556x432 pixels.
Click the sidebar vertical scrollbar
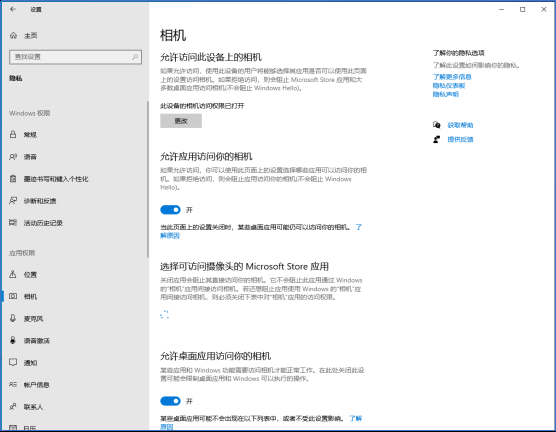coord(147,179)
